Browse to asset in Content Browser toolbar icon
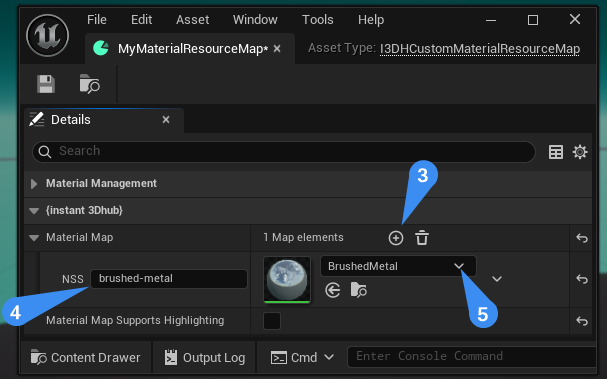Screen dimensions: 607x379 pos(89,84)
